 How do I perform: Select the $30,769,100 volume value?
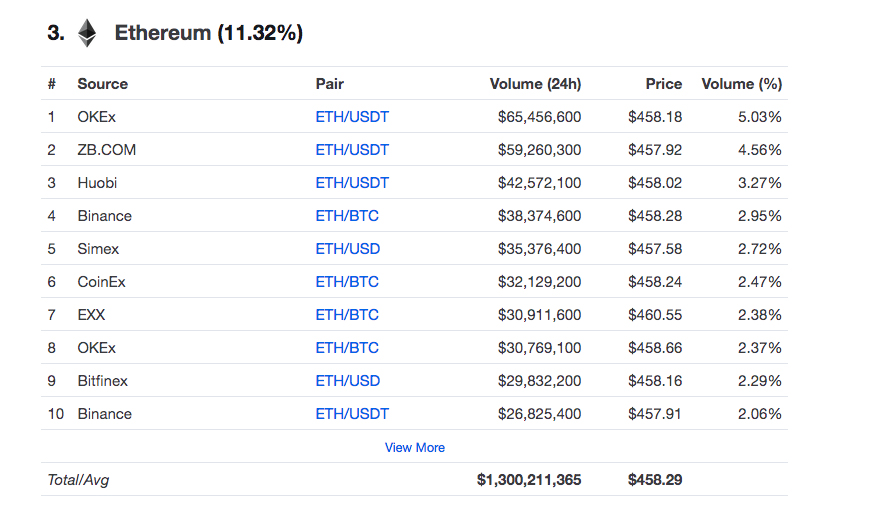pyautogui.click(x=539, y=348)
